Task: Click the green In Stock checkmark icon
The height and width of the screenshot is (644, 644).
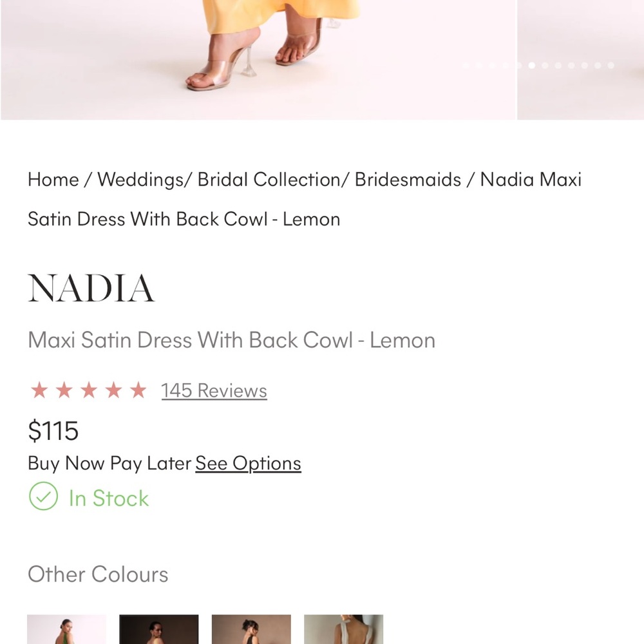Action: click(x=43, y=496)
